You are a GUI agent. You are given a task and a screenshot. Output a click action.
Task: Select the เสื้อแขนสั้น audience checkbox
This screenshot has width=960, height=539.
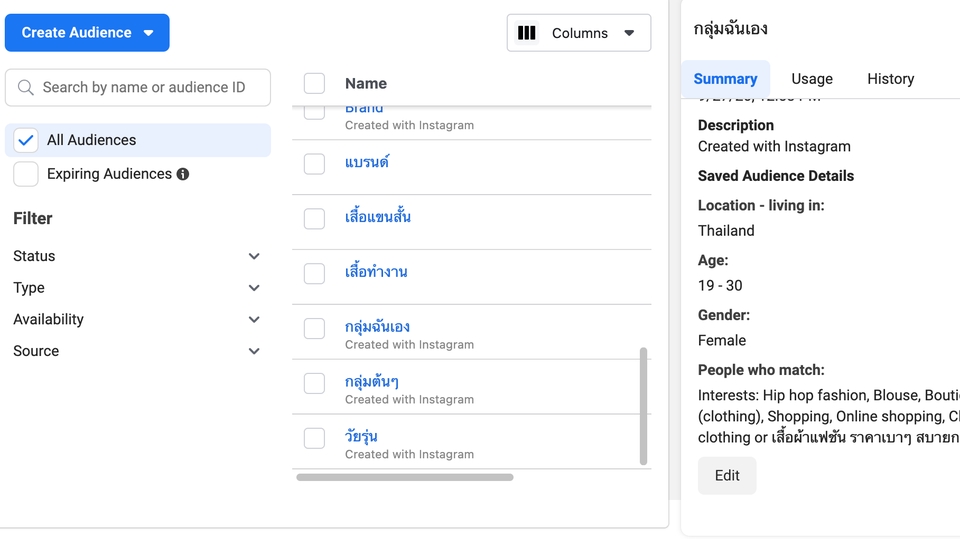[x=314, y=218]
